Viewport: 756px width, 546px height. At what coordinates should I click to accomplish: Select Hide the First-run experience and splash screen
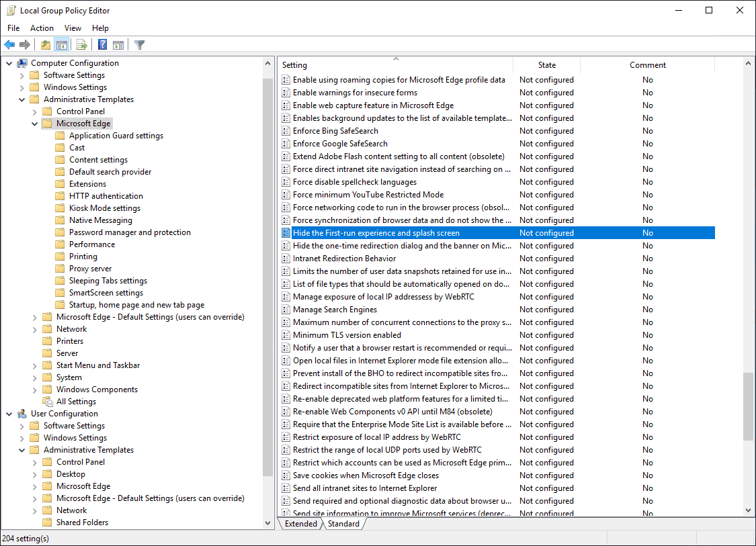pos(498,233)
